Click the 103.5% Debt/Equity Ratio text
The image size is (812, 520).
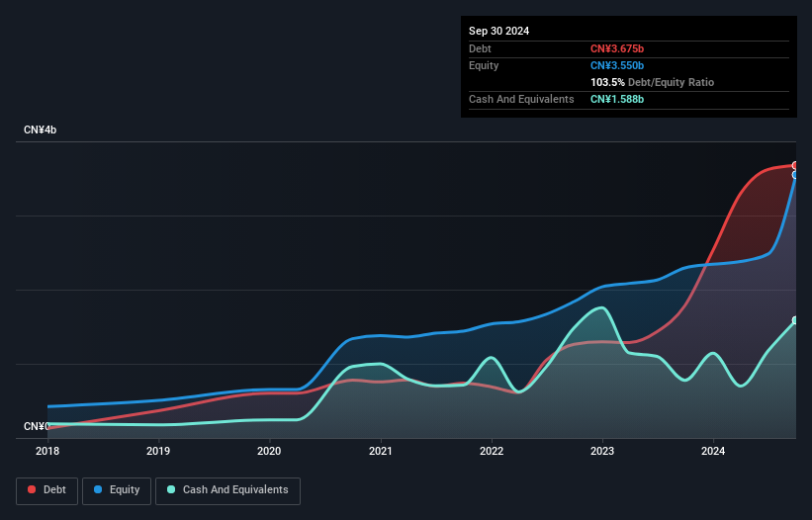pyautogui.click(x=652, y=82)
